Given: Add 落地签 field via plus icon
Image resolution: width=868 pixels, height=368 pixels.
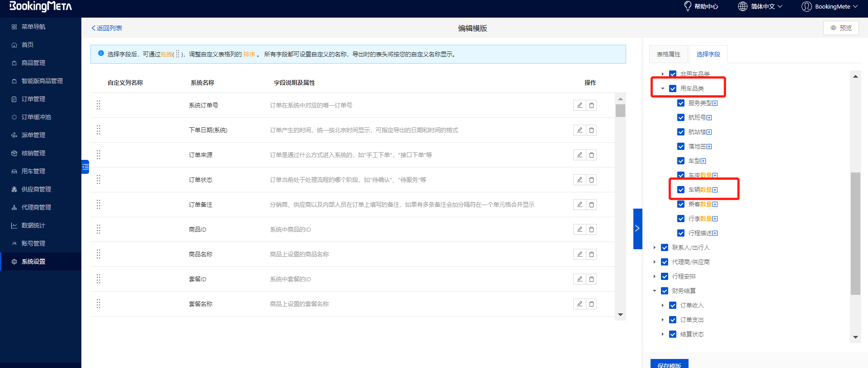Looking at the screenshot, I should point(709,146).
